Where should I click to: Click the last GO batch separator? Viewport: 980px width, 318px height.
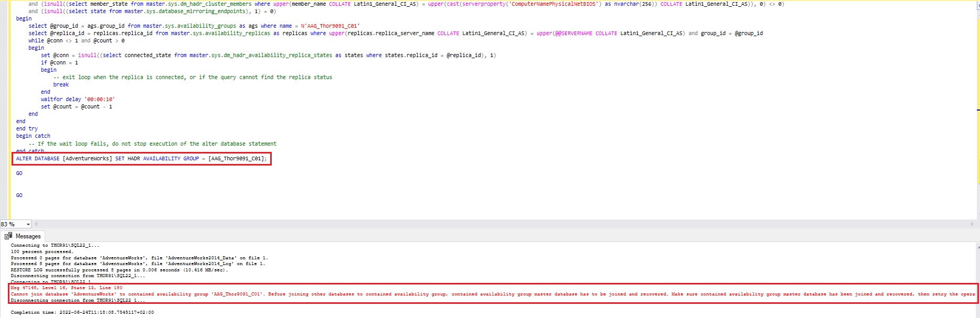tap(19, 195)
